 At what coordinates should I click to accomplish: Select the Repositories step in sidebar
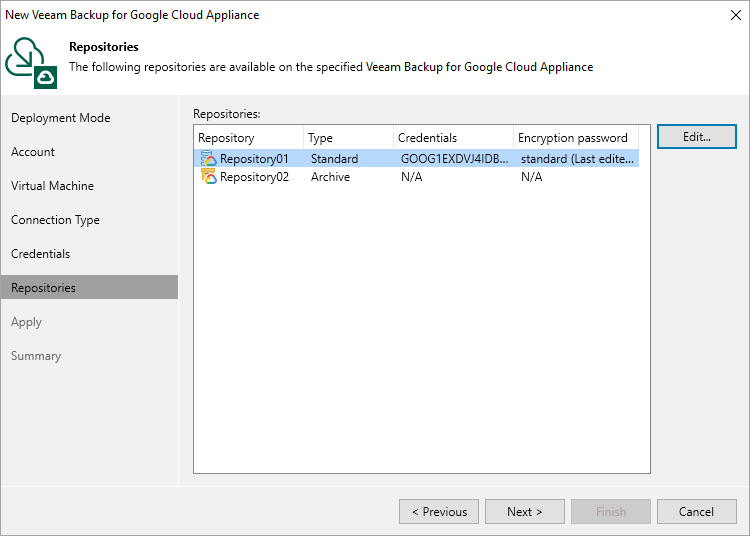89,287
